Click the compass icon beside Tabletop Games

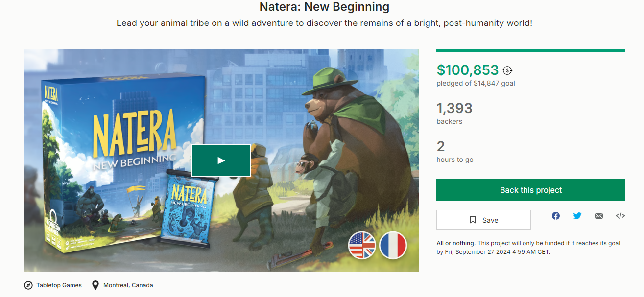pos(28,285)
